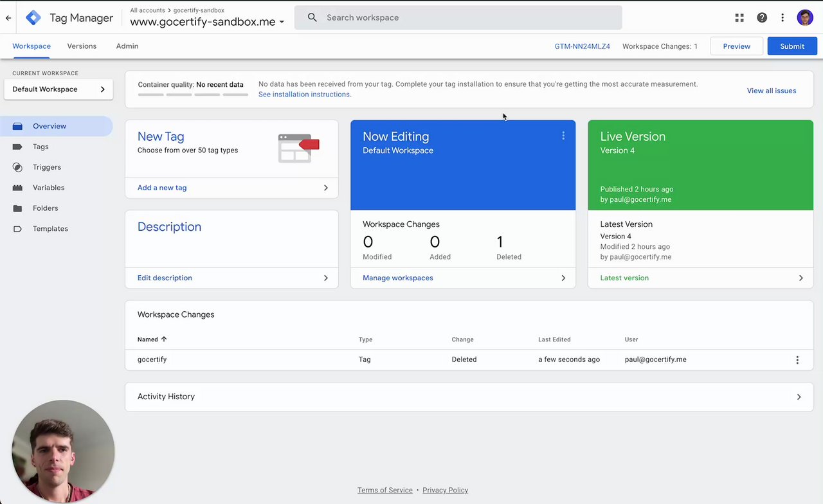
Task: Open Now Editing card options menu
Action: [563, 136]
